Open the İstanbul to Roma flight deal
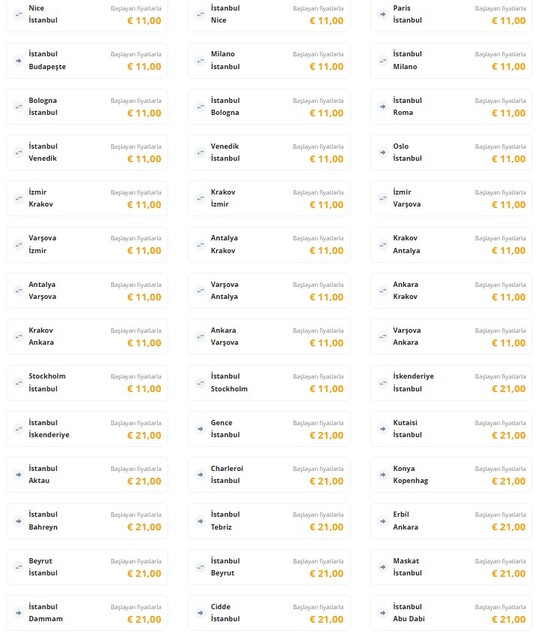 [451, 107]
